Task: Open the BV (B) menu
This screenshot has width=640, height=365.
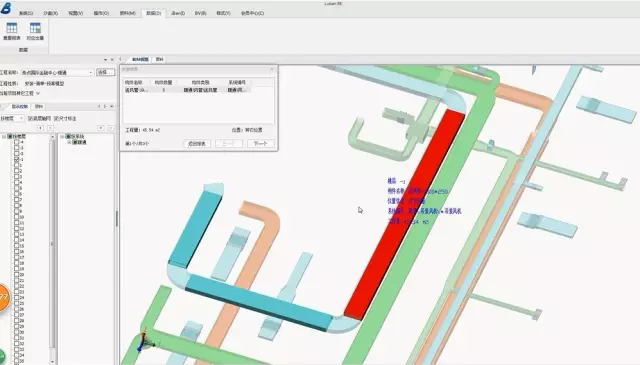Action: tap(200, 13)
